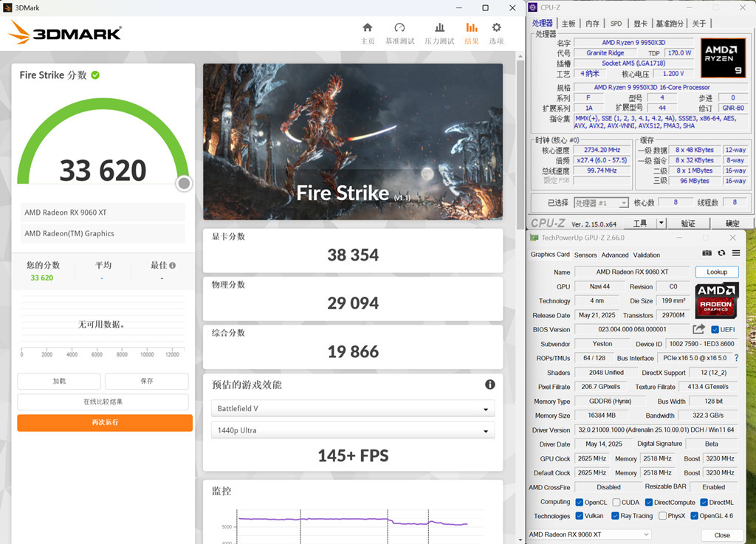
Task: Open the options (选项) gear icon
Action: pos(496,28)
